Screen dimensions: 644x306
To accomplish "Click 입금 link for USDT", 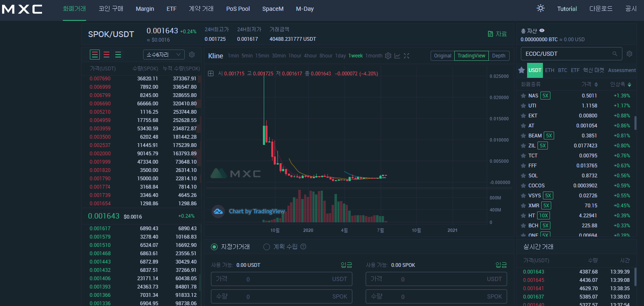I will pyautogui.click(x=347, y=265).
